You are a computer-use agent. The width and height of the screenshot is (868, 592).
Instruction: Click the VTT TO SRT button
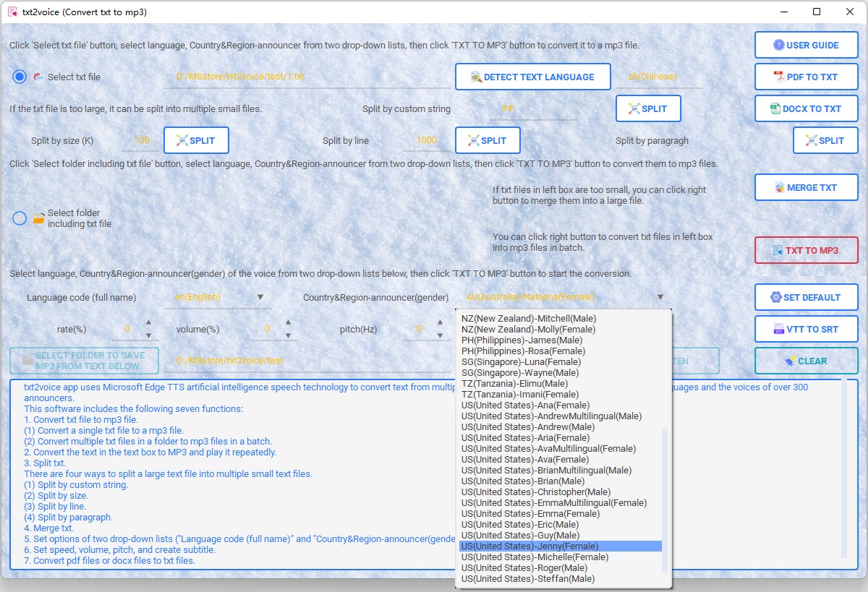807,329
